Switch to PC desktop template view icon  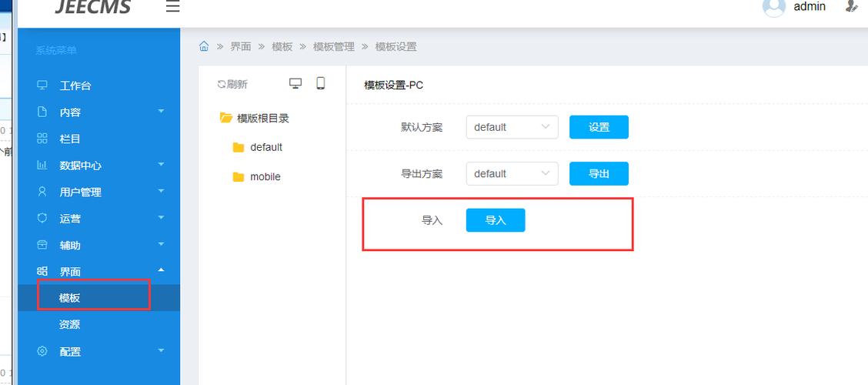pyautogui.click(x=295, y=83)
